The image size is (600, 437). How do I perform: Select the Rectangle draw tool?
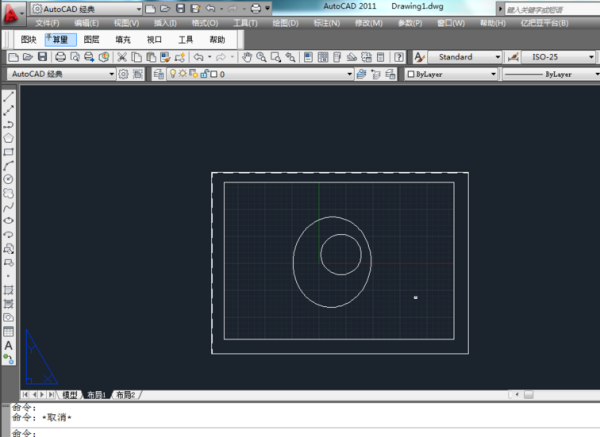tap(8, 152)
